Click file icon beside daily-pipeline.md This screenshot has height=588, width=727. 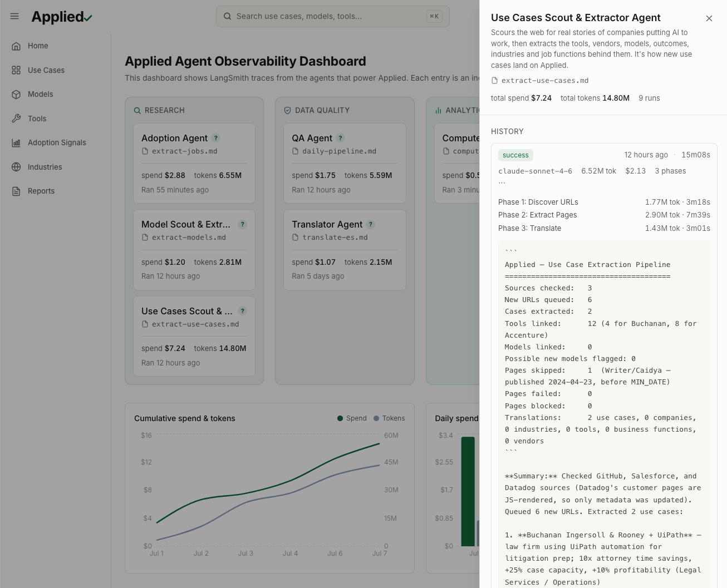click(x=296, y=151)
